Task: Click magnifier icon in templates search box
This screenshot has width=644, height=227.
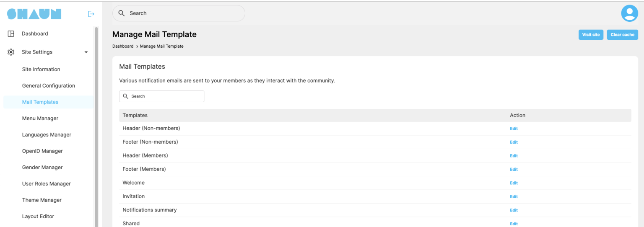Action: [126, 96]
